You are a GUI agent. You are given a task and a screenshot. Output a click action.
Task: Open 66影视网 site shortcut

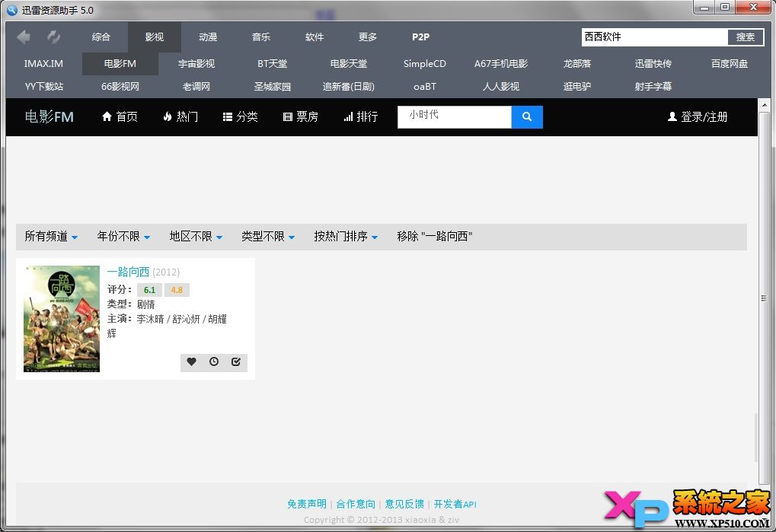(120, 87)
